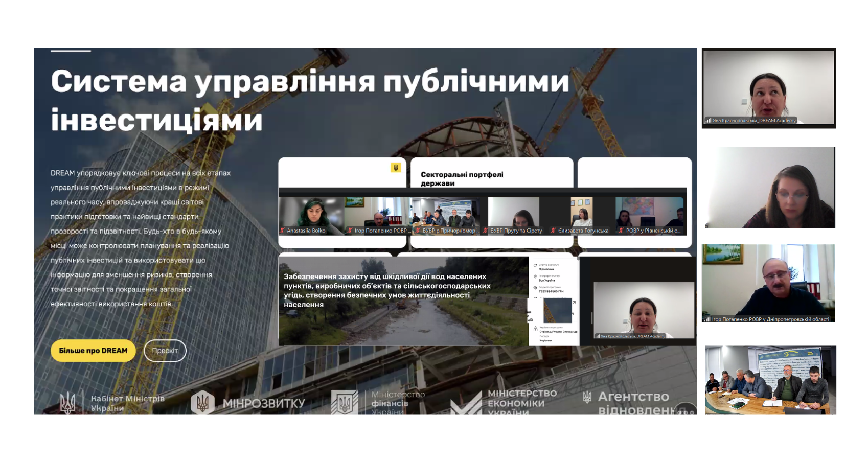Click muted mic icon beside Anastasiia Boiko

coord(282,230)
